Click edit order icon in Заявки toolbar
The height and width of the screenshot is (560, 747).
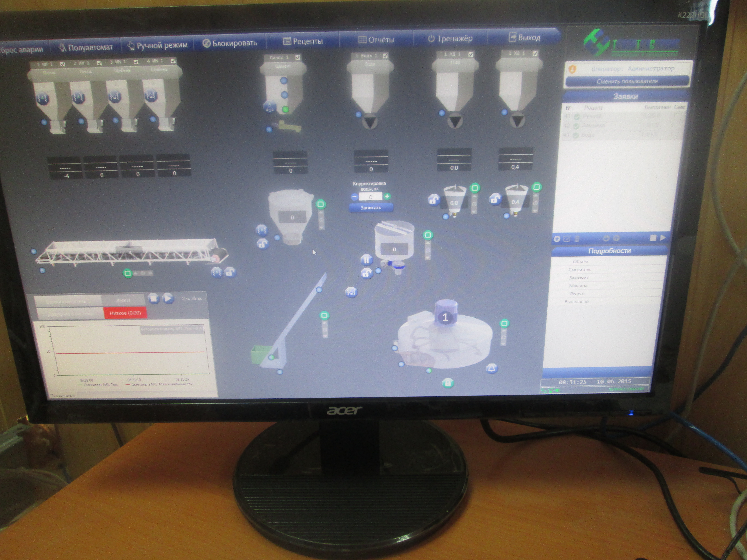(567, 239)
